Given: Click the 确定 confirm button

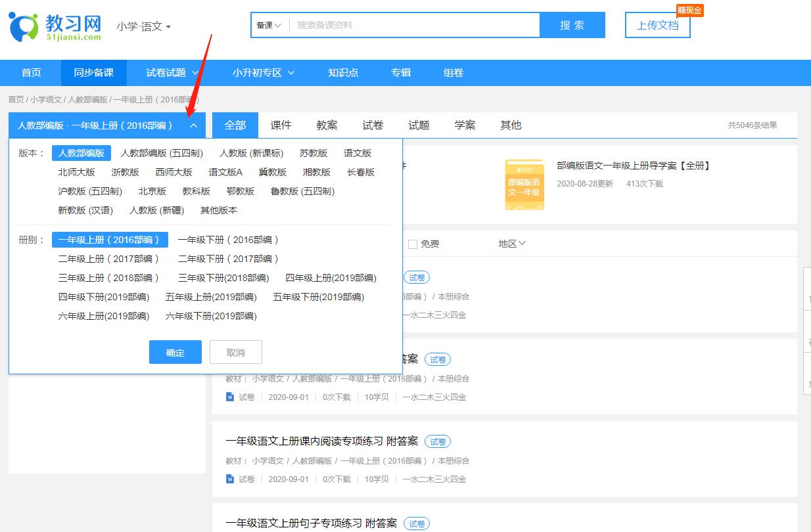Looking at the screenshot, I should pos(175,352).
